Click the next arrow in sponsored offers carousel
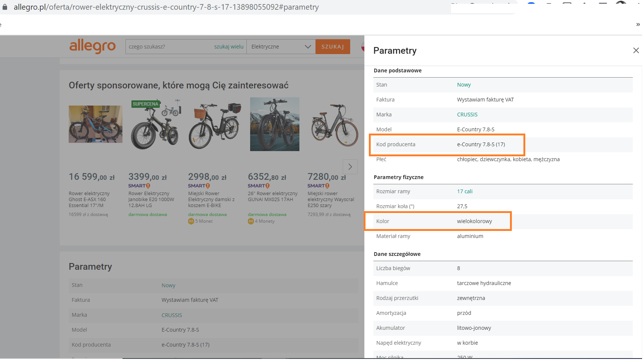This screenshot has width=644, height=360. (350, 167)
